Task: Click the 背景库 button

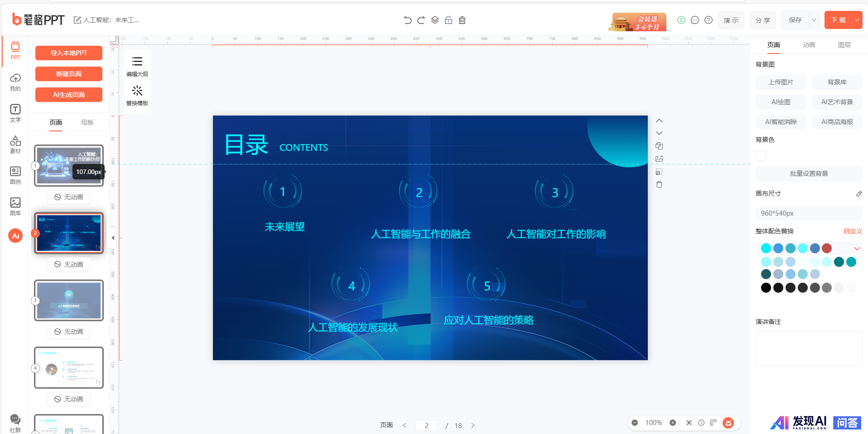Action: (837, 82)
